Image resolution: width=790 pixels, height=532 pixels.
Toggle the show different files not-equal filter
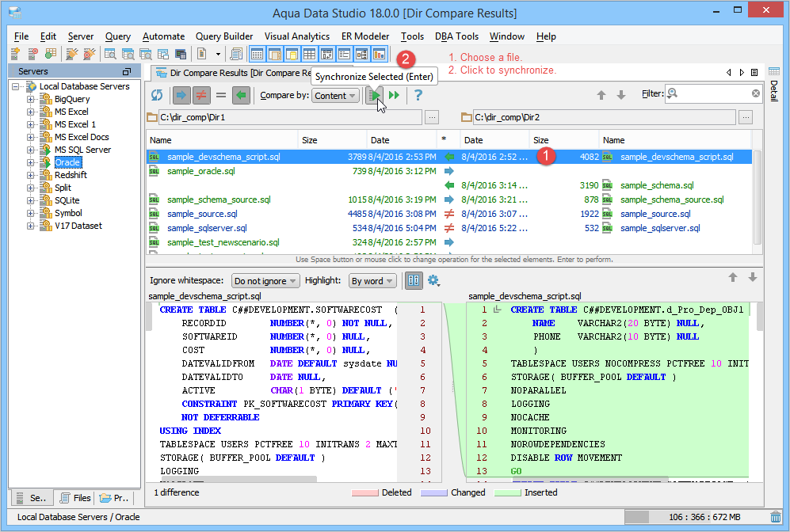click(201, 95)
